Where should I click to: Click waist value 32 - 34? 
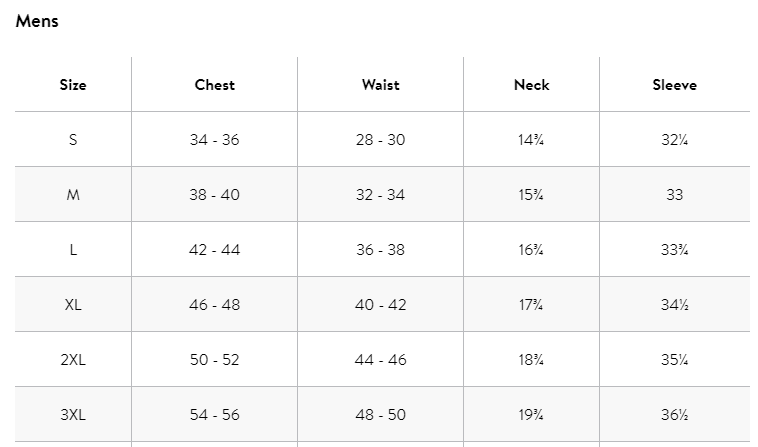380,195
